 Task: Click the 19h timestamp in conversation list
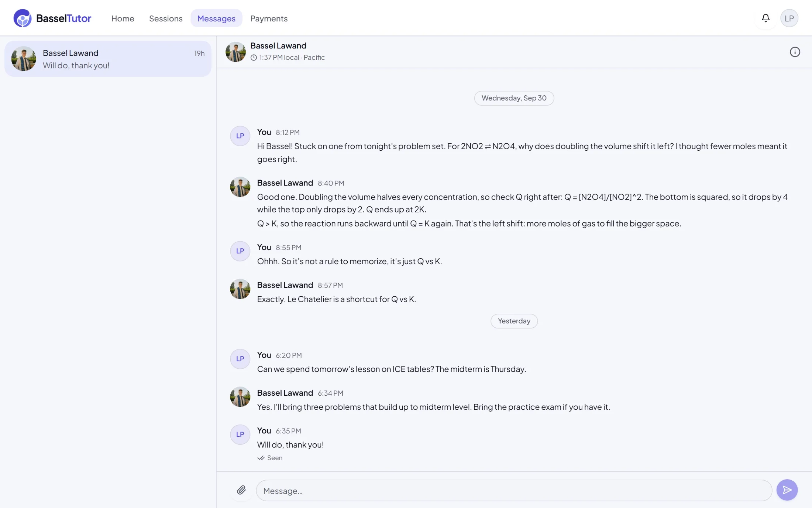[x=199, y=53]
